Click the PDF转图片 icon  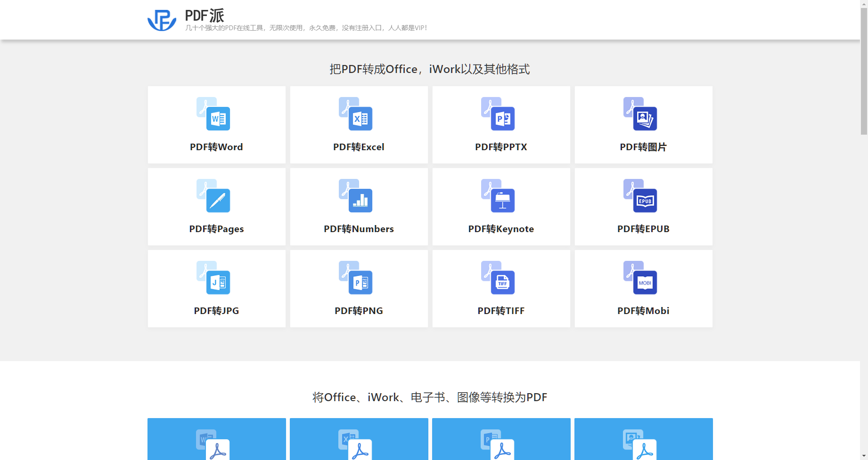pyautogui.click(x=640, y=114)
